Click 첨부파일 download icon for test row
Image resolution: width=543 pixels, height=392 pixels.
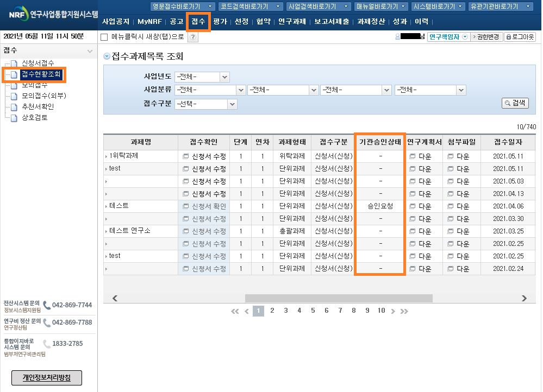pyautogui.click(x=450, y=168)
